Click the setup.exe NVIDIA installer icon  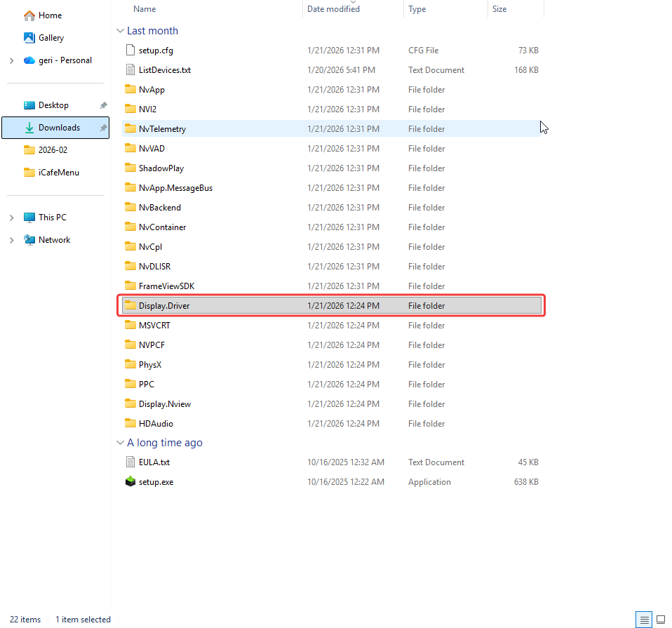coord(130,482)
